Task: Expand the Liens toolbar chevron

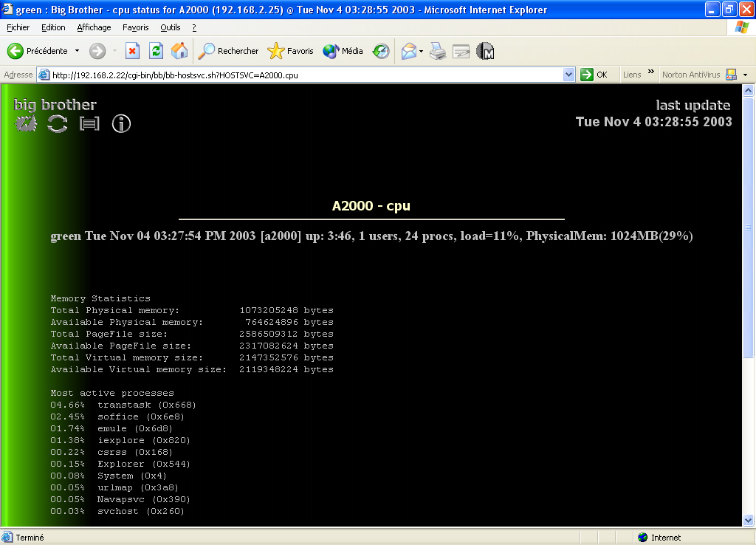Action: click(x=651, y=73)
